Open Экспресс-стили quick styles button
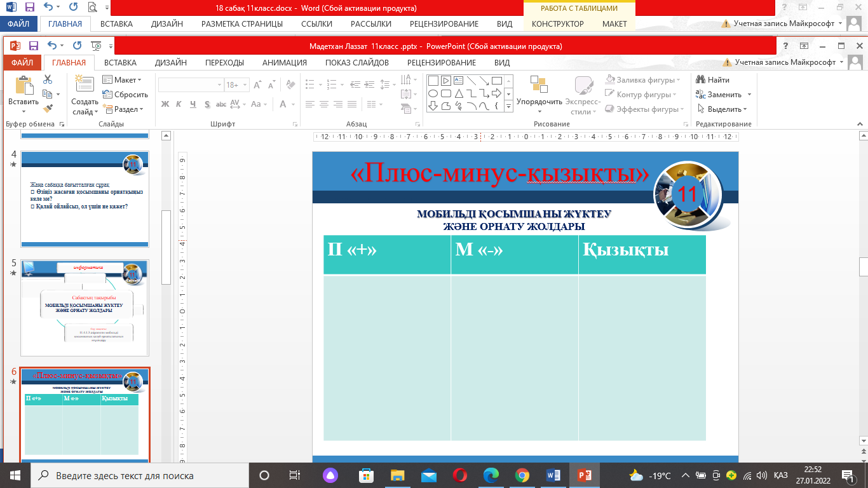The height and width of the screenshot is (488, 868). [x=583, y=95]
